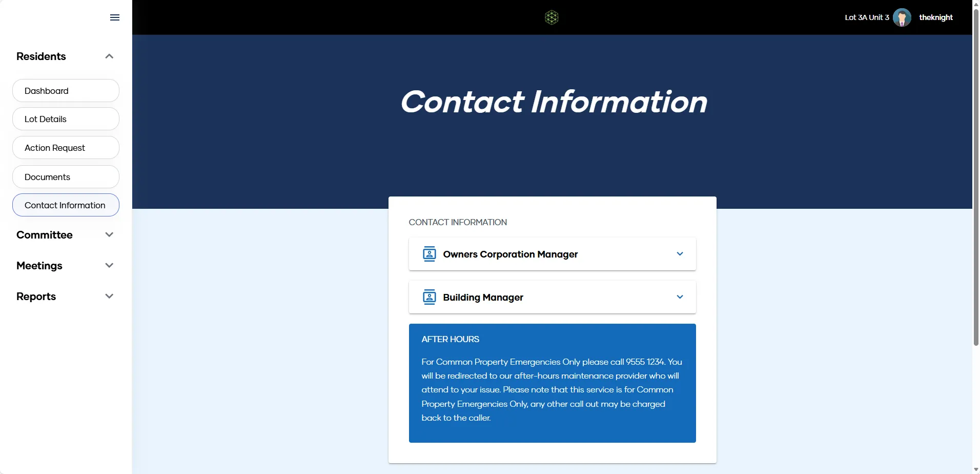This screenshot has width=980, height=474.
Task: Click the green hexagon logo
Action: pos(552,17)
